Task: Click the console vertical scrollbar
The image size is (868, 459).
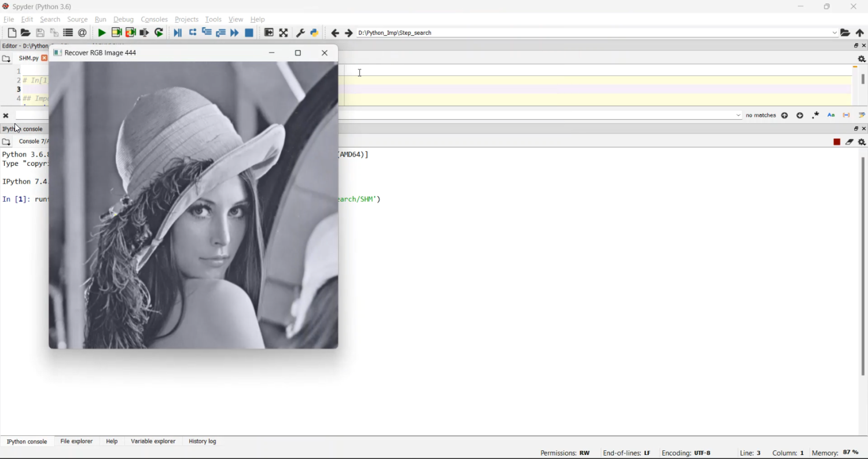Action: [x=863, y=266]
